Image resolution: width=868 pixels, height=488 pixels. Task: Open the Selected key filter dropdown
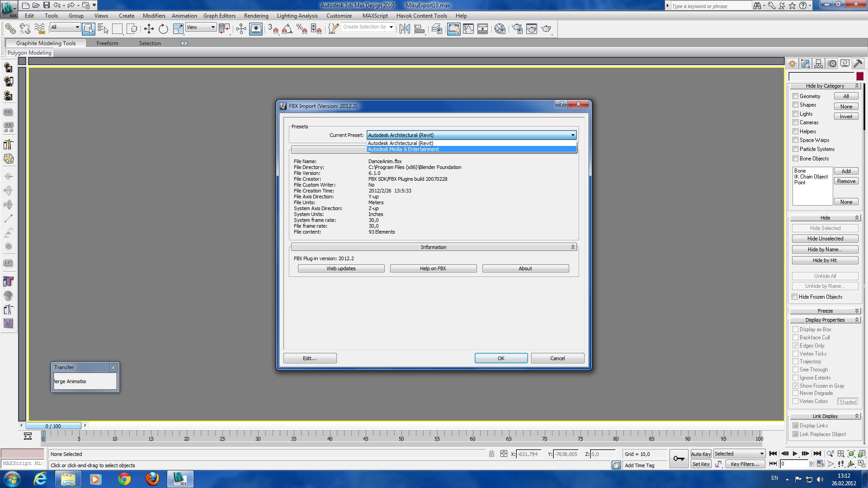[739, 454]
